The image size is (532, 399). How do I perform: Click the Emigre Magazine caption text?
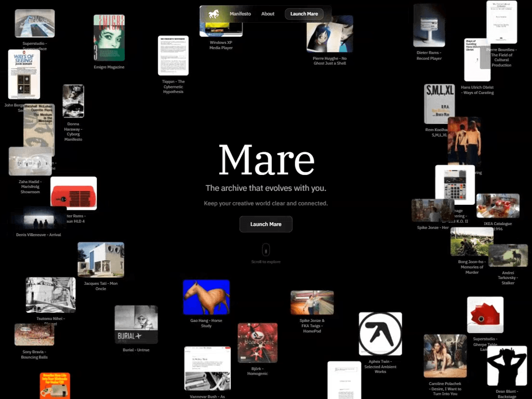[x=109, y=67]
